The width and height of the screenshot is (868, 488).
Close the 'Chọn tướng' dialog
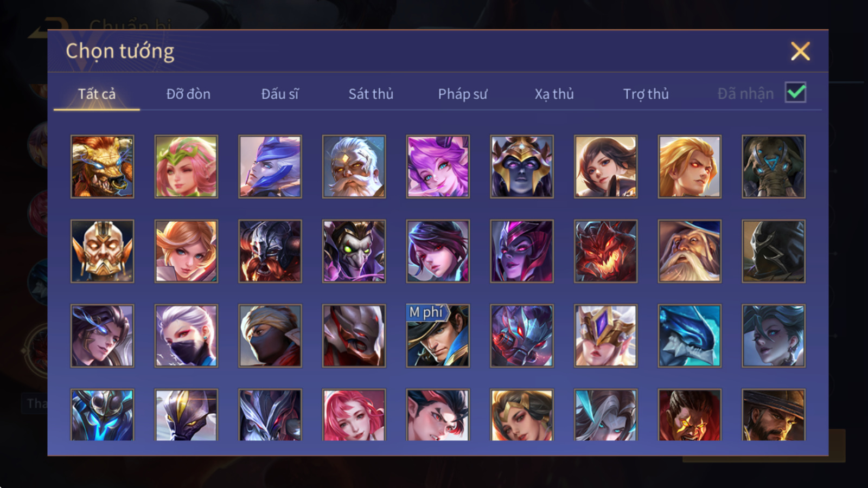(x=800, y=51)
